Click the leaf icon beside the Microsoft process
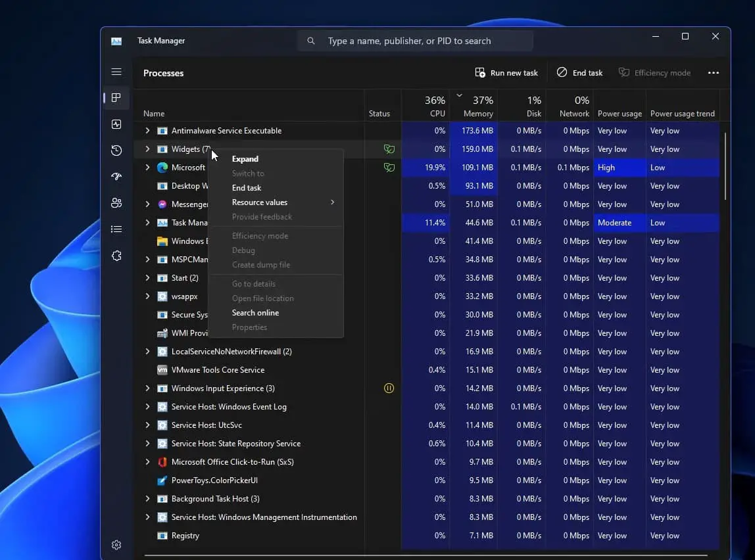Viewport: 755px width, 560px height. click(x=389, y=167)
